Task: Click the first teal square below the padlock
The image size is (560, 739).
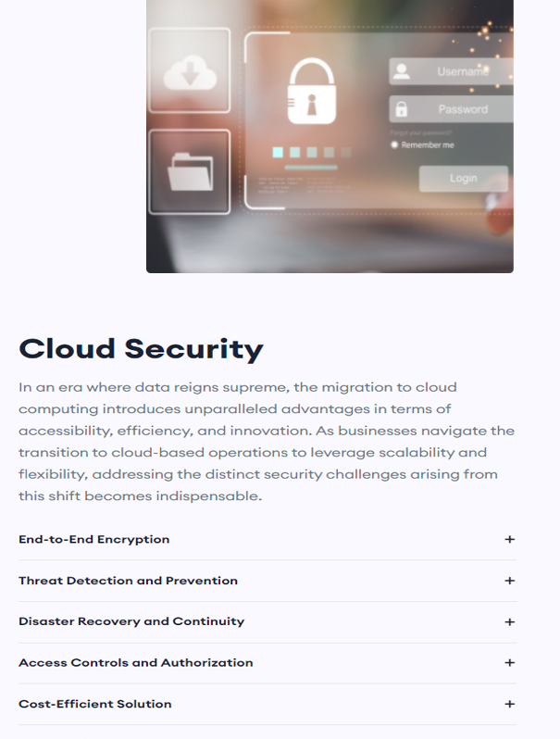Action: click(x=278, y=152)
